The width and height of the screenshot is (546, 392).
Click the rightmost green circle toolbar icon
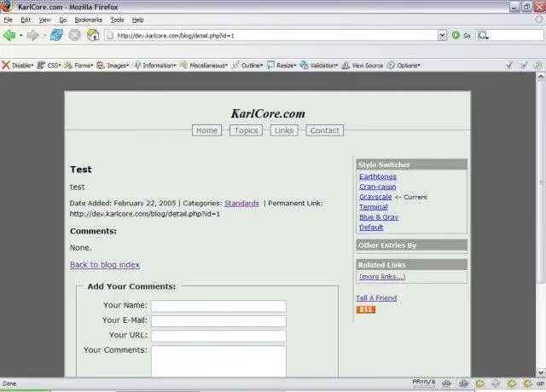point(537,65)
